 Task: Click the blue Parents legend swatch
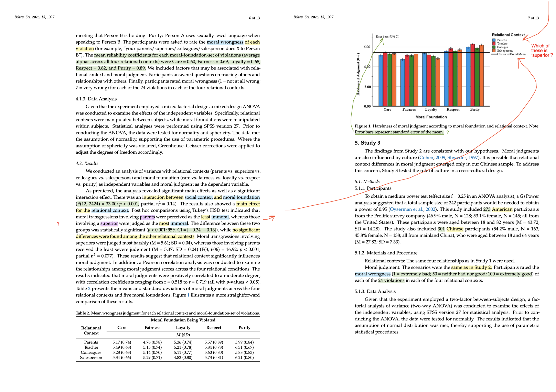(x=494, y=40)
